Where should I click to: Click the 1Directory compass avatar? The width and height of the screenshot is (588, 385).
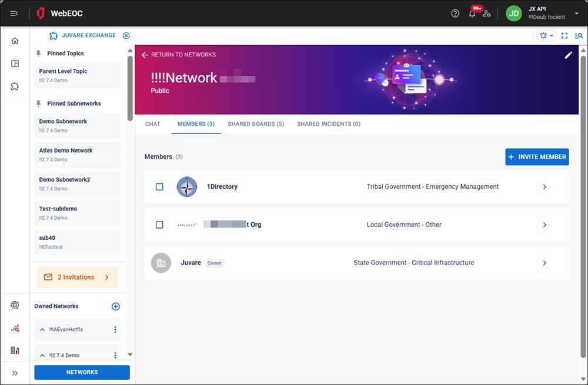pos(187,187)
